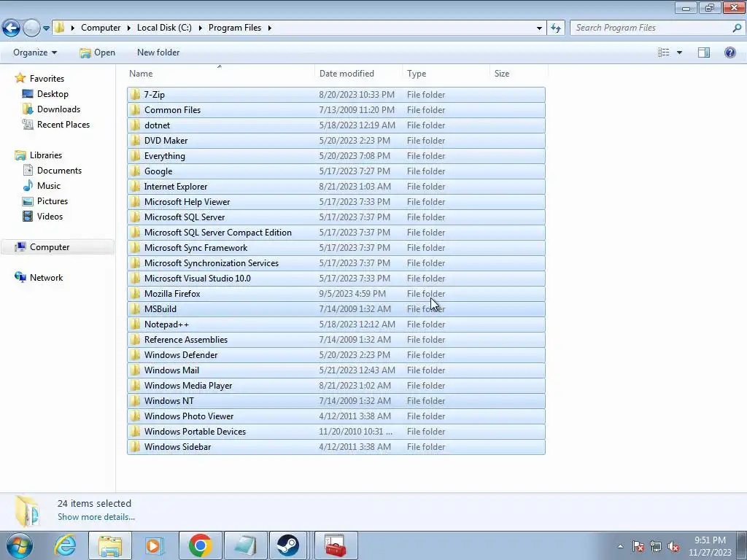Screen dimensions: 747x560
Task: Sort by the Type column header
Action: pos(417,74)
